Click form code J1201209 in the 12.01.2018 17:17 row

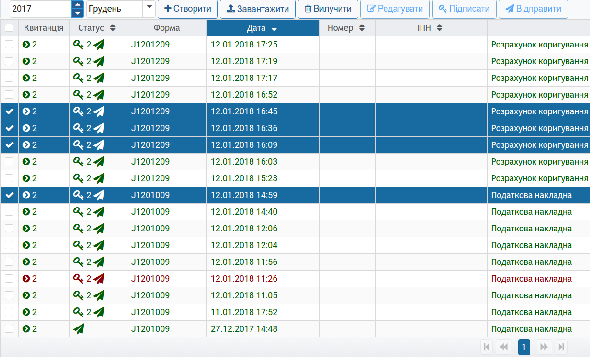150,78
